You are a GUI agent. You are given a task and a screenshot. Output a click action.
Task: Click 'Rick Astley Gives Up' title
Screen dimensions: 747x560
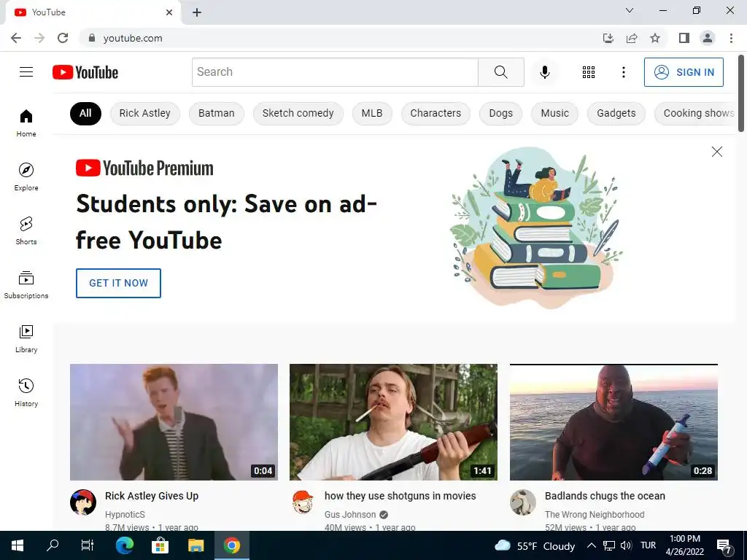(x=152, y=496)
